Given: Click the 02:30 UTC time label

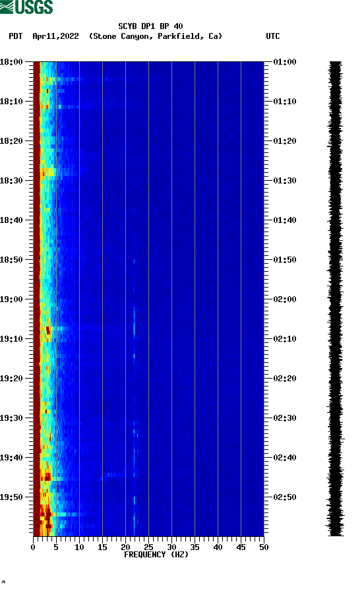Looking at the screenshot, I should [x=285, y=418].
